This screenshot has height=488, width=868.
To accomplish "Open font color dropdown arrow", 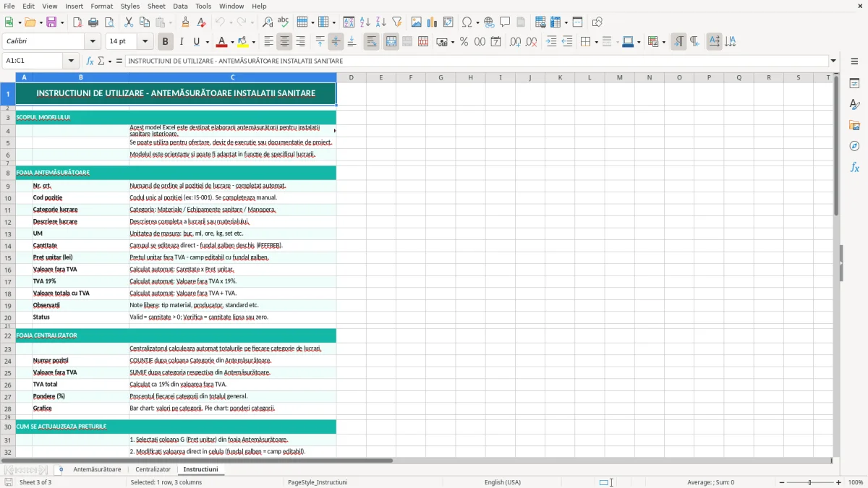I will point(231,43).
